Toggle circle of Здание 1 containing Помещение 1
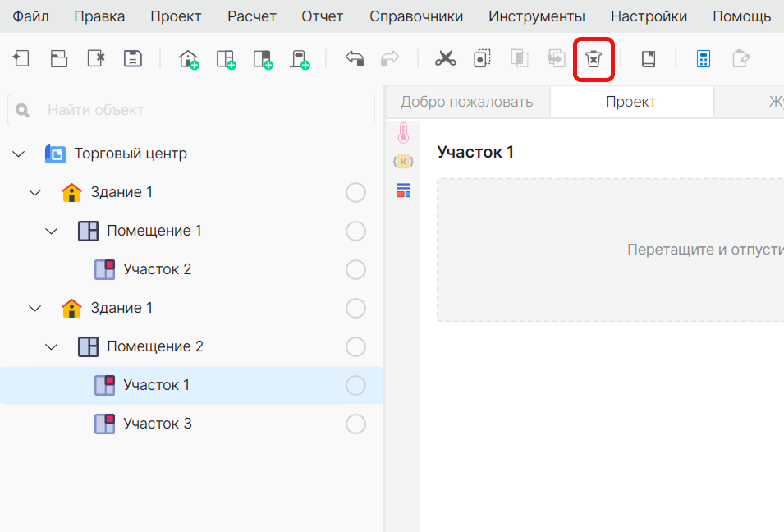The image size is (784, 532). tap(355, 192)
